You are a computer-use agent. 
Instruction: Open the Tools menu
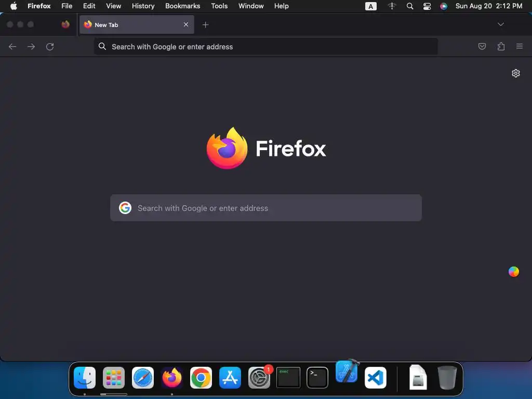219,6
